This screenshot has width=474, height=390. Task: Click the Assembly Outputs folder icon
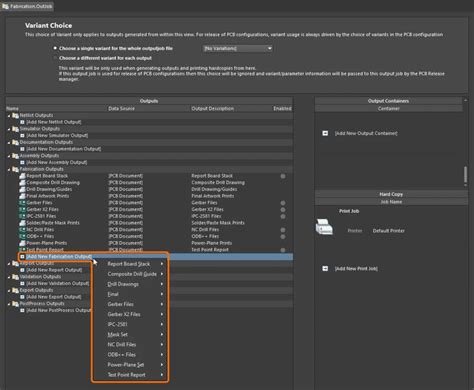15,156
